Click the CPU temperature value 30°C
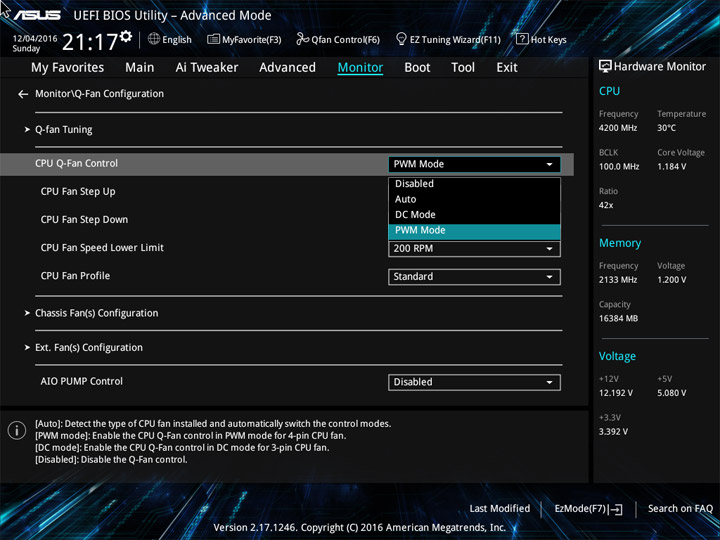Image resolution: width=720 pixels, height=540 pixels. [x=666, y=128]
